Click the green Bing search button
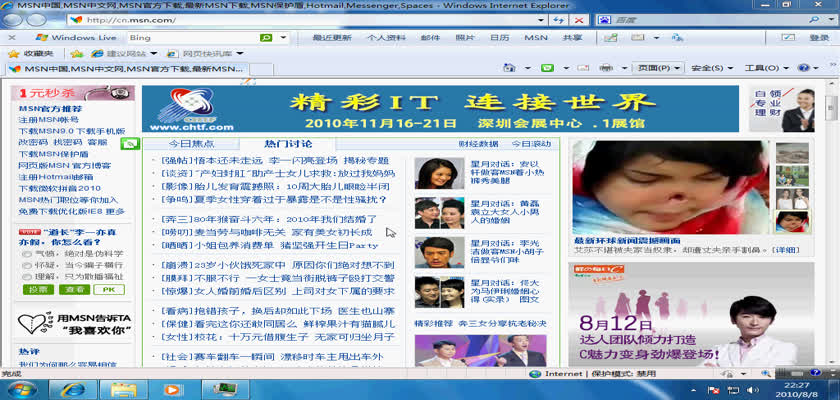The image size is (840, 400). (x=266, y=38)
